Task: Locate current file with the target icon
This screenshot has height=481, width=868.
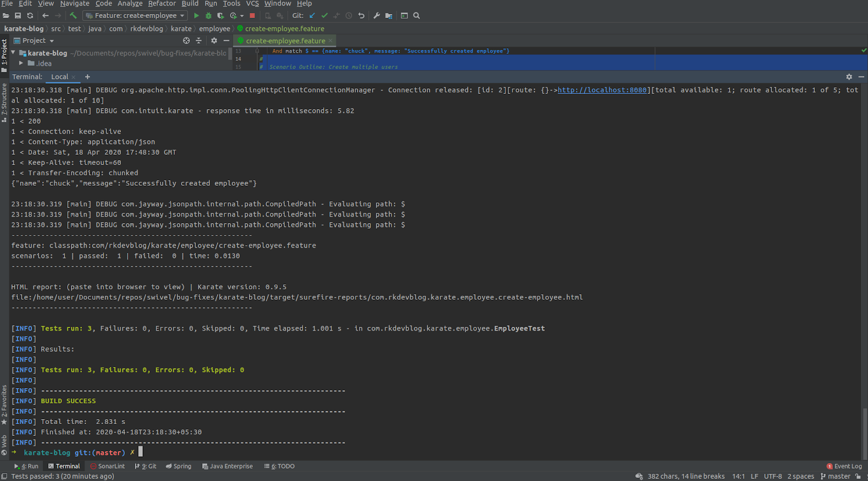Action: coord(186,41)
